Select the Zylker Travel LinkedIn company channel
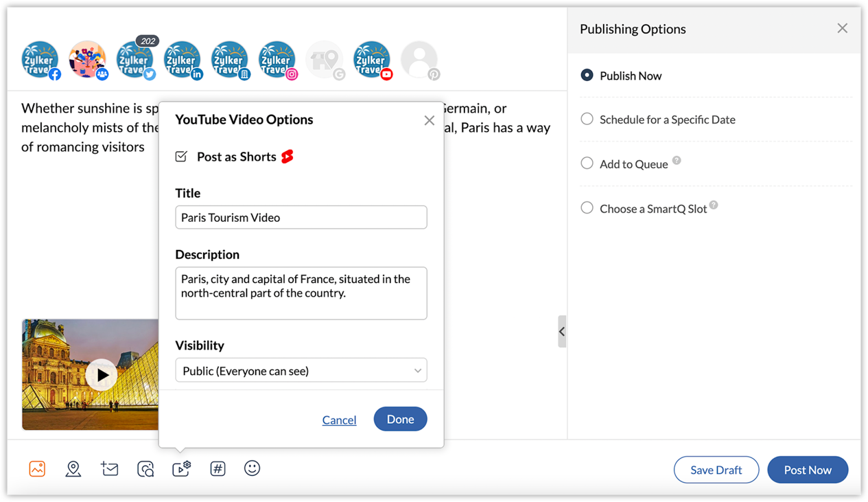Screen dimensions: 868x502 pos(229,60)
